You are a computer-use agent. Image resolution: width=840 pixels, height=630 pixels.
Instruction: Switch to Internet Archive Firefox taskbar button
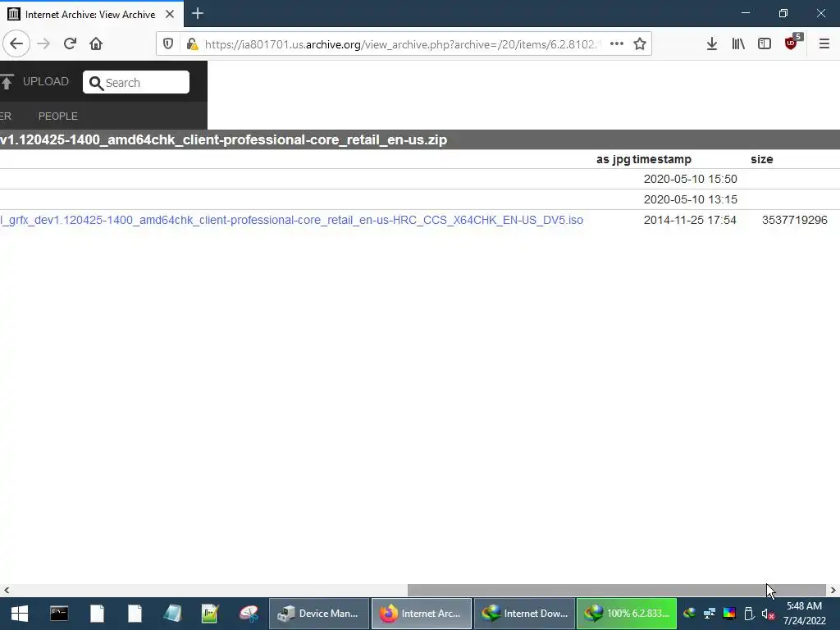422,614
